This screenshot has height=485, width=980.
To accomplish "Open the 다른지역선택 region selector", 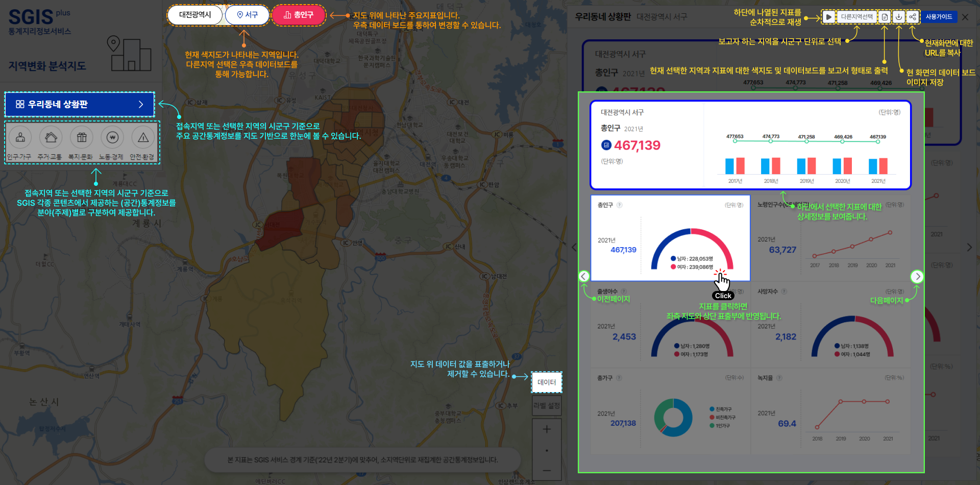I will (x=856, y=17).
